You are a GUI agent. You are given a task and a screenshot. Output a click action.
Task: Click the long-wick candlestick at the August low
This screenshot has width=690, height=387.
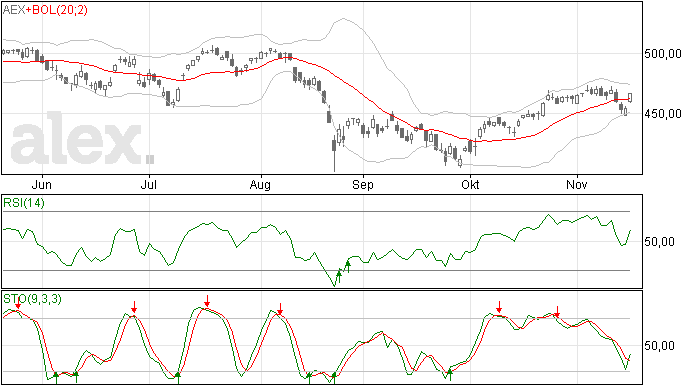coord(334,155)
